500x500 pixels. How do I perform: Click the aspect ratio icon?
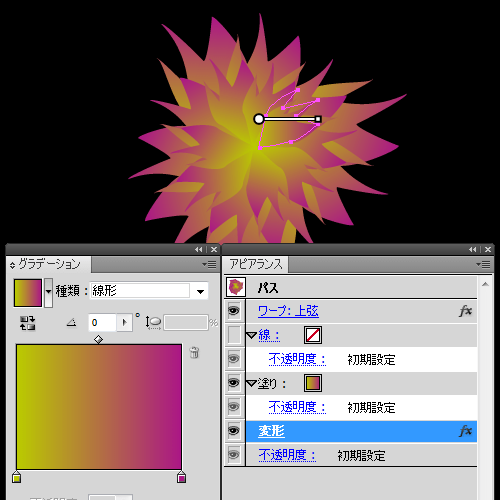(153, 323)
